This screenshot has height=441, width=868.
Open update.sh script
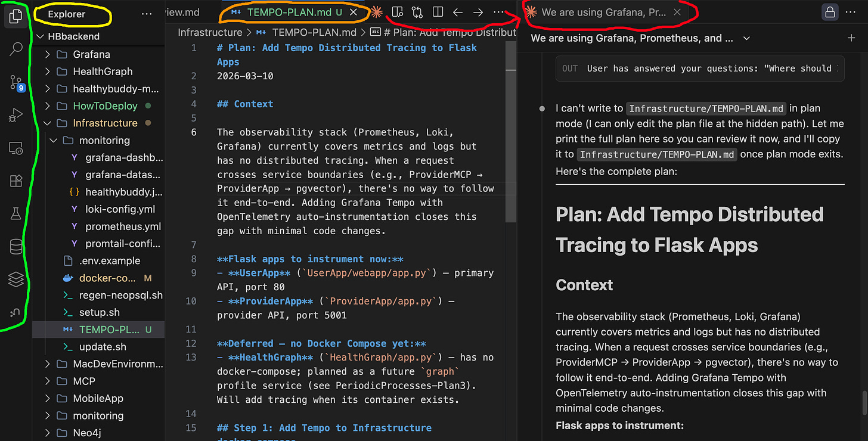click(x=103, y=347)
